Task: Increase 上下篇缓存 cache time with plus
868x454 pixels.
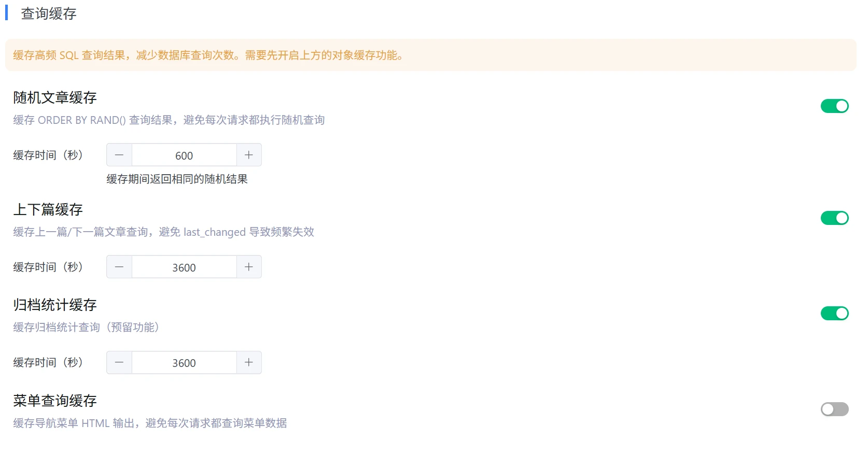Action: click(x=249, y=267)
